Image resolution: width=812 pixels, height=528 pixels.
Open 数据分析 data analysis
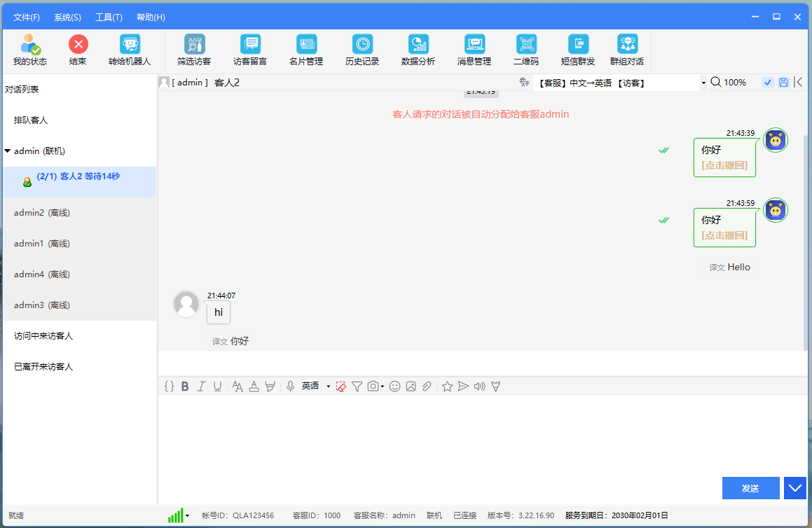(x=418, y=50)
